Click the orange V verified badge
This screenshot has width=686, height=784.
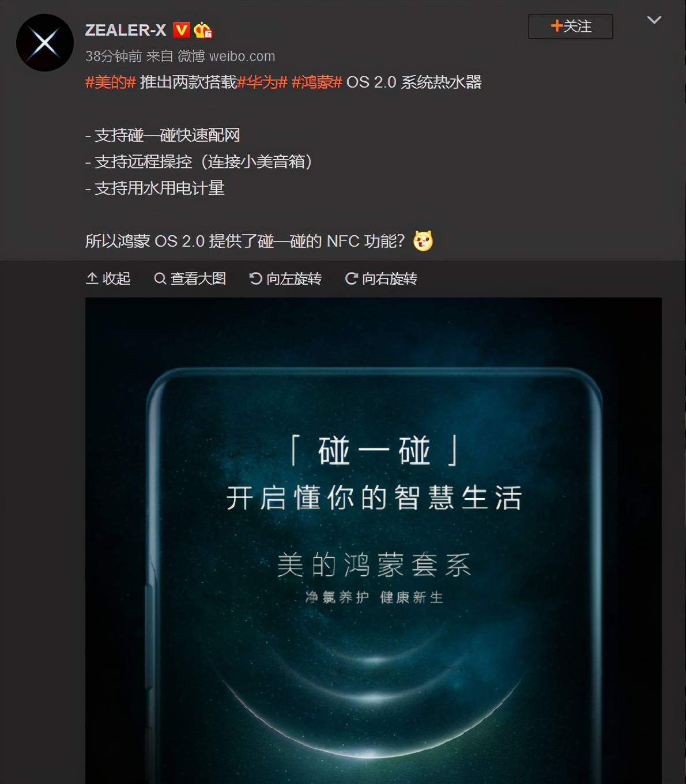click(181, 30)
